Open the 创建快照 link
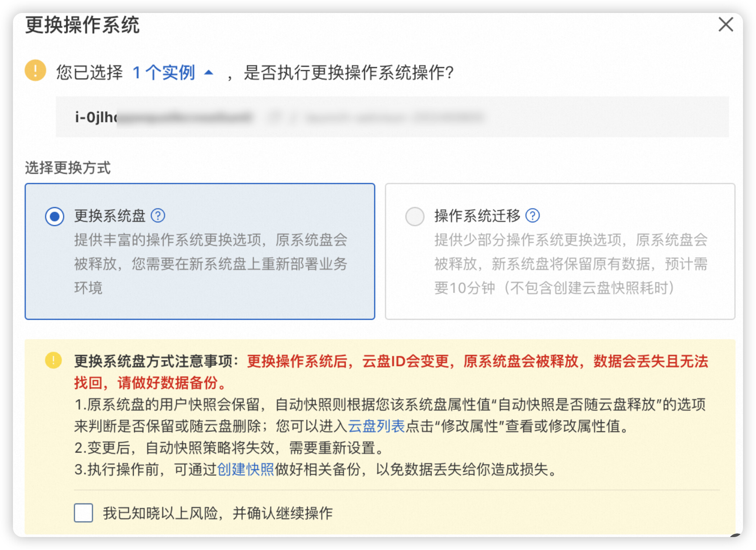 click(x=246, y=469)
